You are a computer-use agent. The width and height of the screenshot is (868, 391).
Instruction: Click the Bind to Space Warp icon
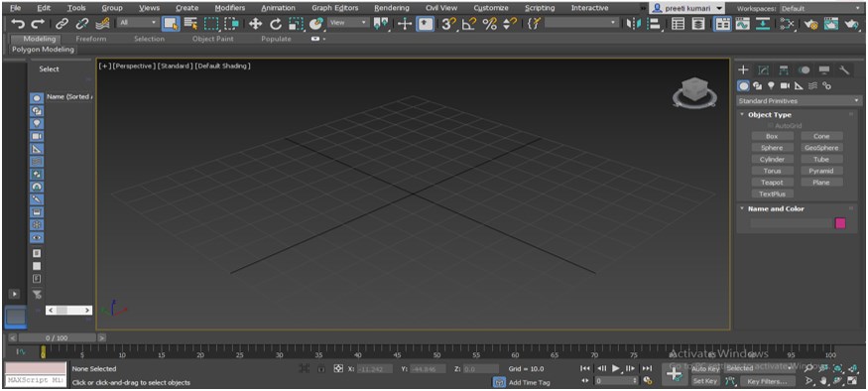[102, 23]
